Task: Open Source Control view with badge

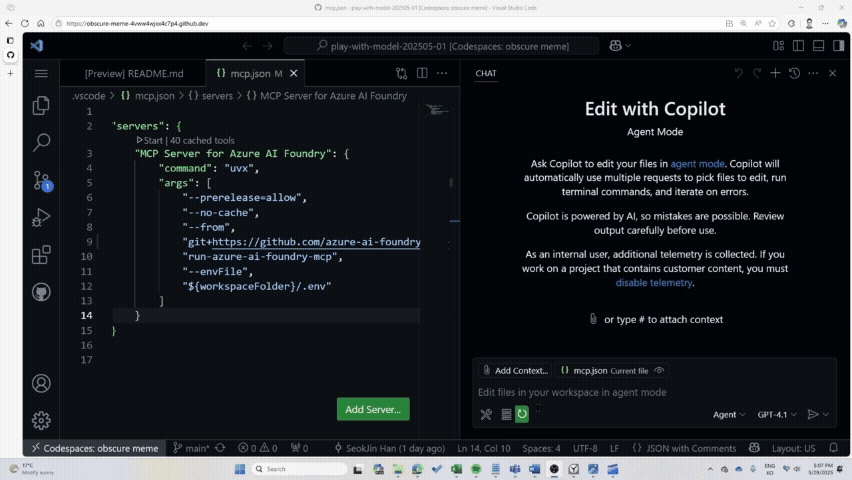Action: coord(41,180)
